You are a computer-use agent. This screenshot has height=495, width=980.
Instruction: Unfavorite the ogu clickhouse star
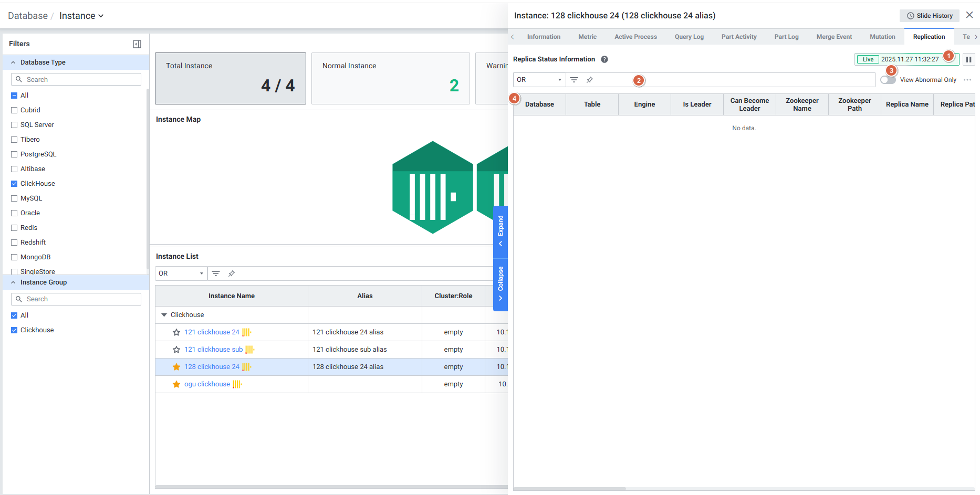click(176, 384)
